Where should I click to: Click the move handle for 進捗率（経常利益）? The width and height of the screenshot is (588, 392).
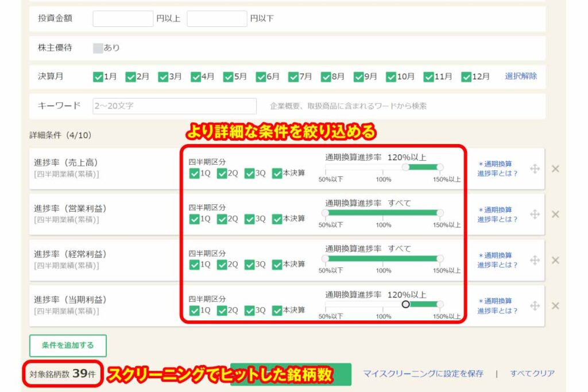tap(535, 260)
